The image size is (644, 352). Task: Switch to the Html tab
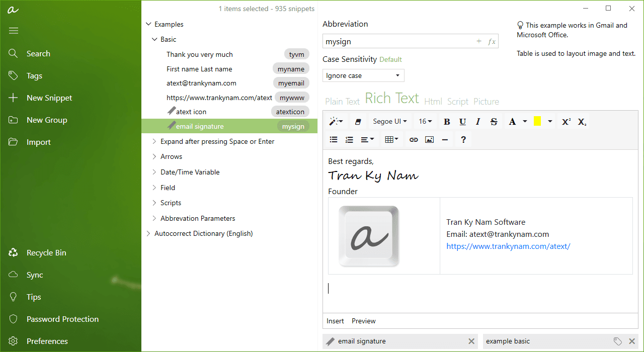coord(433,102)
